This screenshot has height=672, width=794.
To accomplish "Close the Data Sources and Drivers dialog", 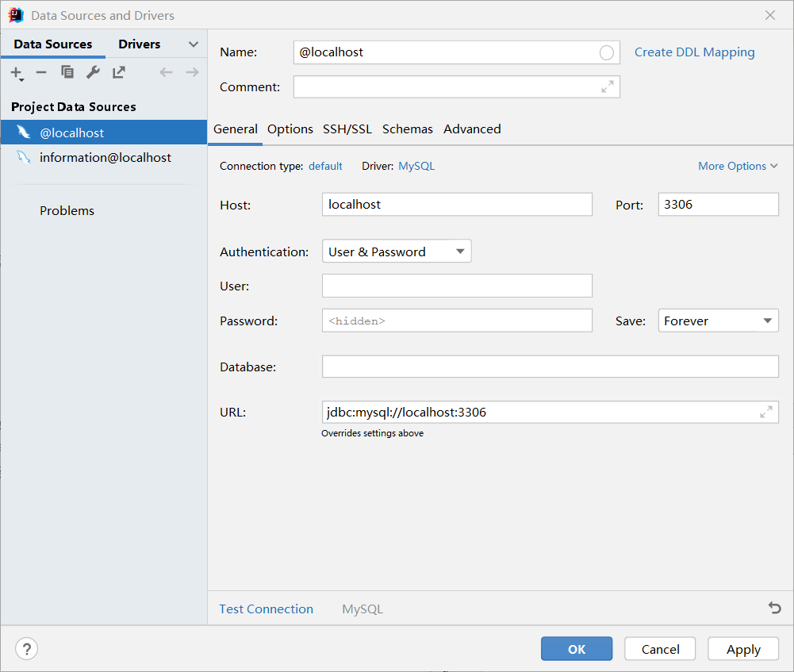I will point(769,15).
